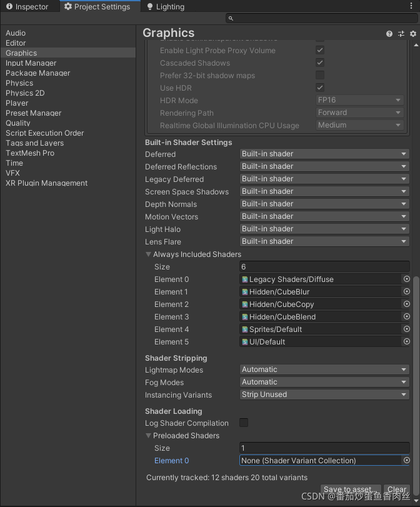Screen dimensions: 420x507
Task: Open the Graphics preset selector icon
Action: coord(401,34)
